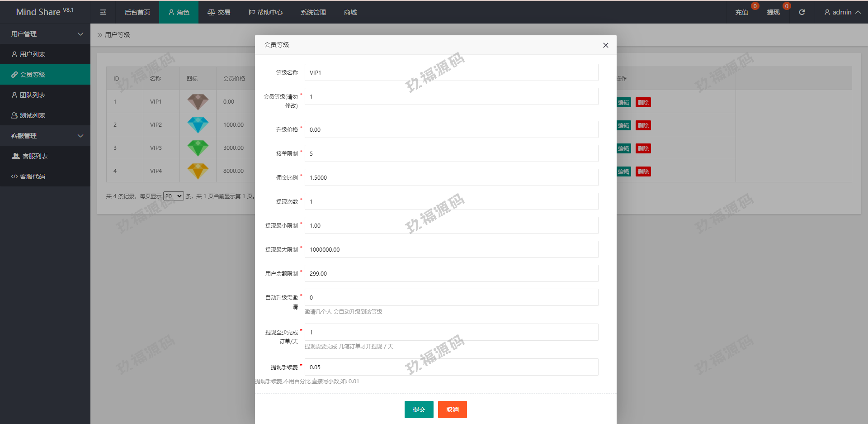Open 用户列表 in the sidebar

click(x=32, y=54)
